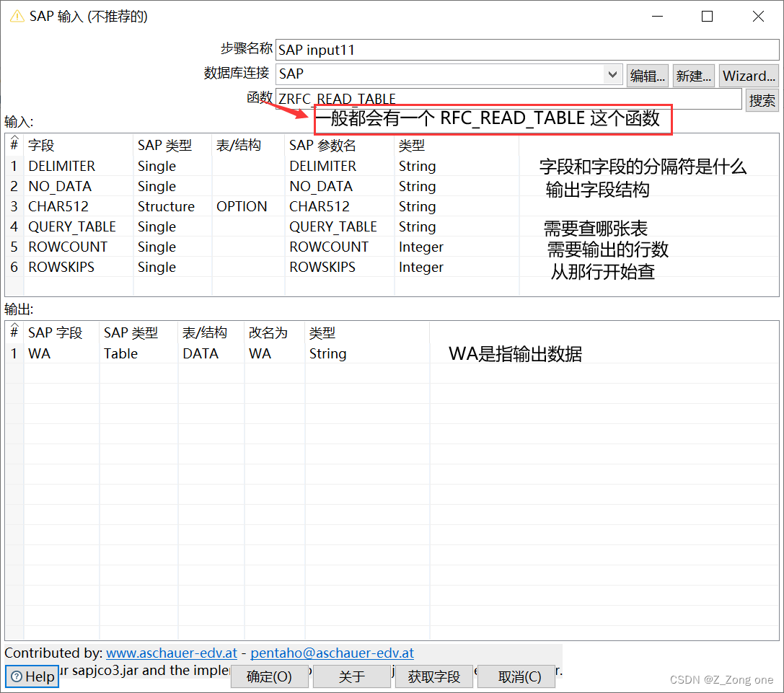Select the QUERY_TABLE row in the input grid

pyautogui.click(x=71, y=226)
